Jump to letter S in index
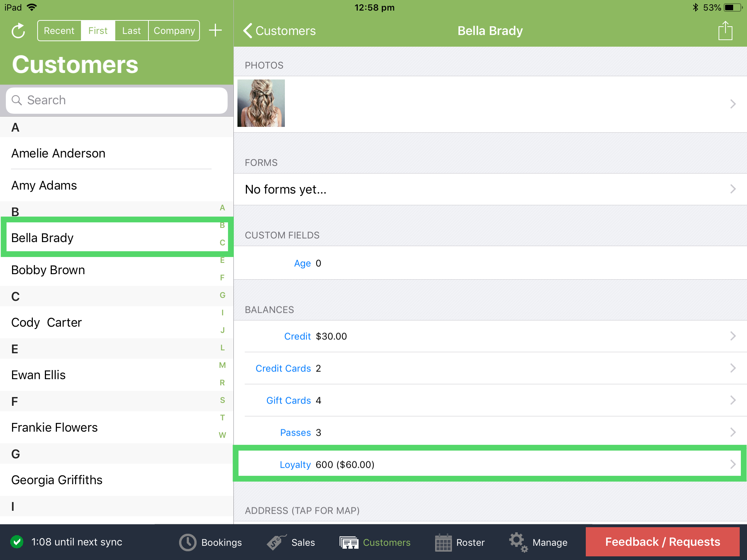The image size is (747, 560). 222,400
